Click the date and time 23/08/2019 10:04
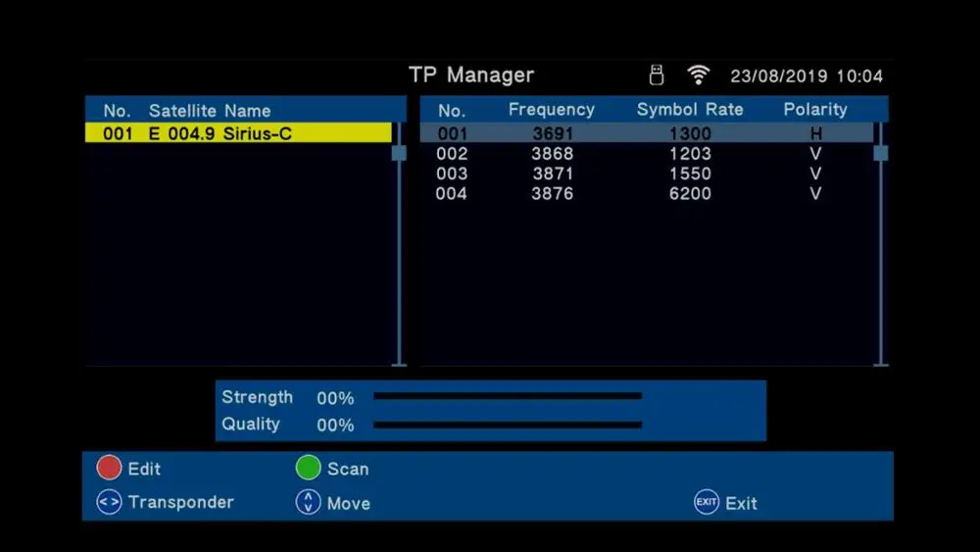 point(807,76)
